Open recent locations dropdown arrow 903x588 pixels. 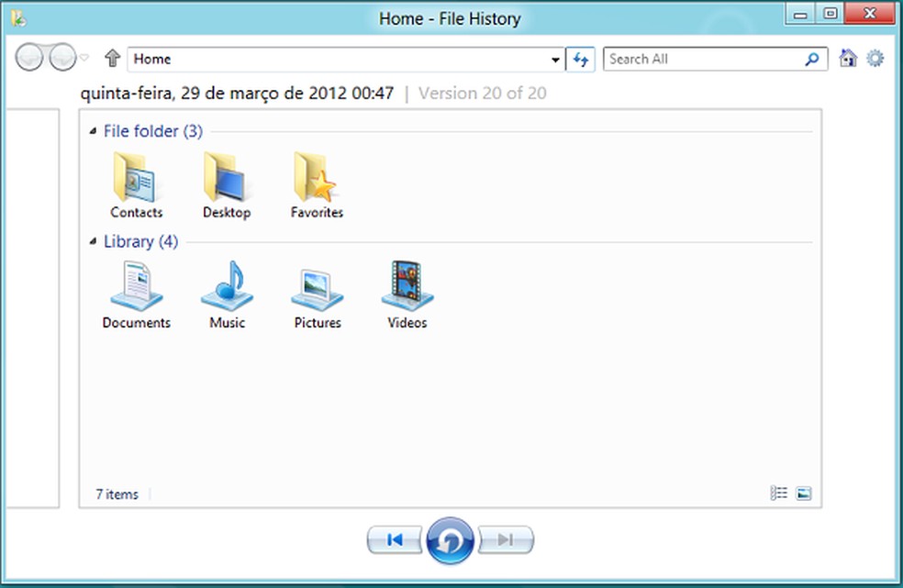coord(84,58)
